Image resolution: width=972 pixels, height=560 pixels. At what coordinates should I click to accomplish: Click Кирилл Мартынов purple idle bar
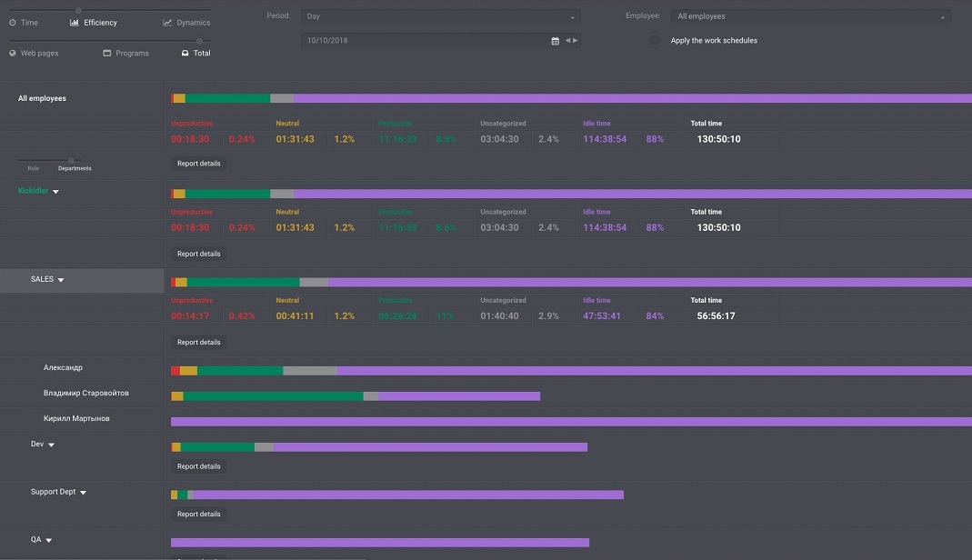[572, 422]
